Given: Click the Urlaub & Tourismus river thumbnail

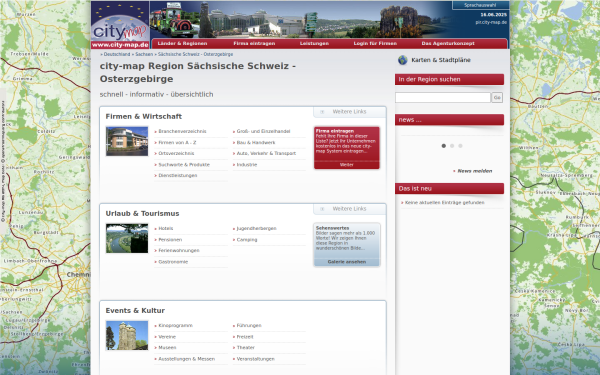Looking at the screenshot, I should pyautogui.click(x=127, y=238).
